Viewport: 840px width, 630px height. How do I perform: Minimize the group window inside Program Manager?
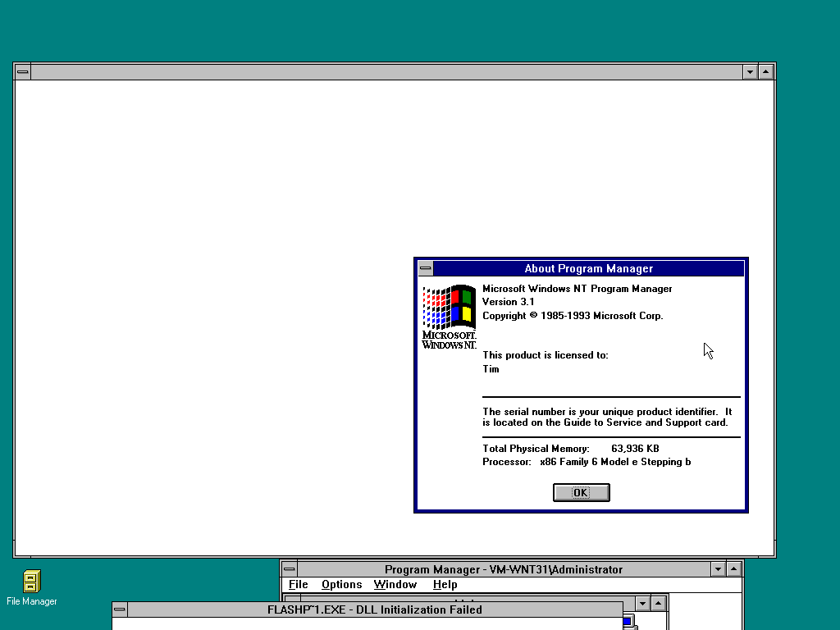(642, 603)
